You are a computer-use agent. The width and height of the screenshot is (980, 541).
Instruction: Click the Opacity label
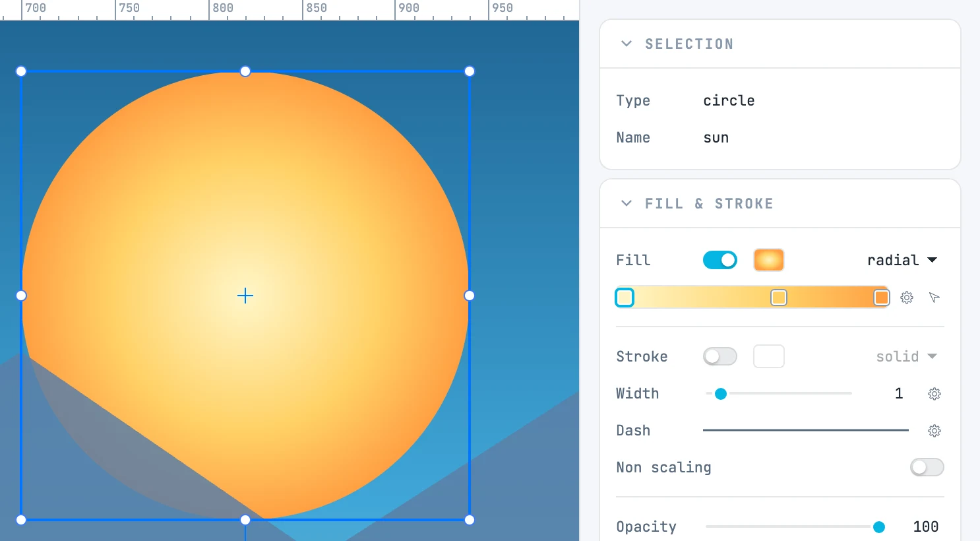click(x=646, y=526)
